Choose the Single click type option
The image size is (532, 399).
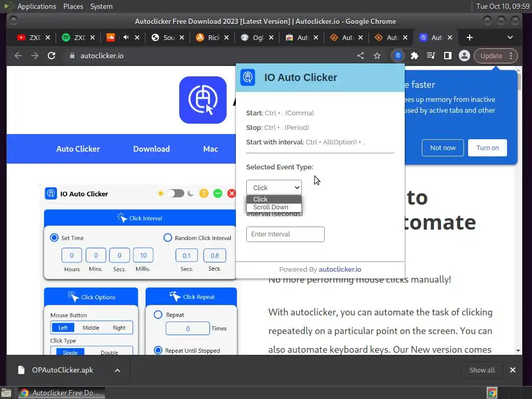(x=70, y=352)
